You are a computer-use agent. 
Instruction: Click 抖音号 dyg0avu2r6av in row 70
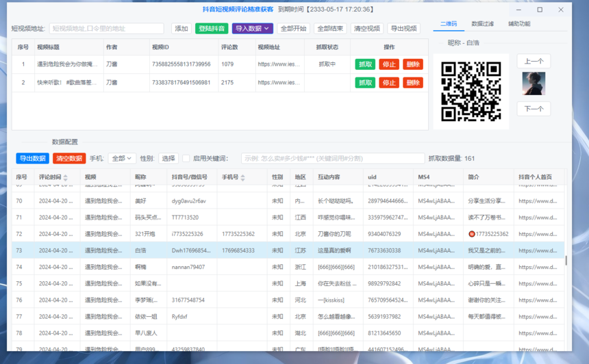188,200
